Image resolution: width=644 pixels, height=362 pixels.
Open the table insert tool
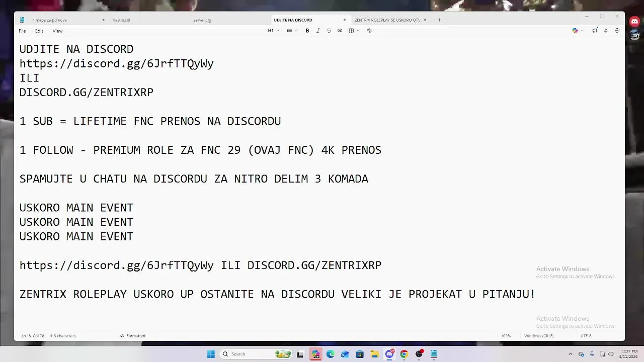[x=351, y=31]
